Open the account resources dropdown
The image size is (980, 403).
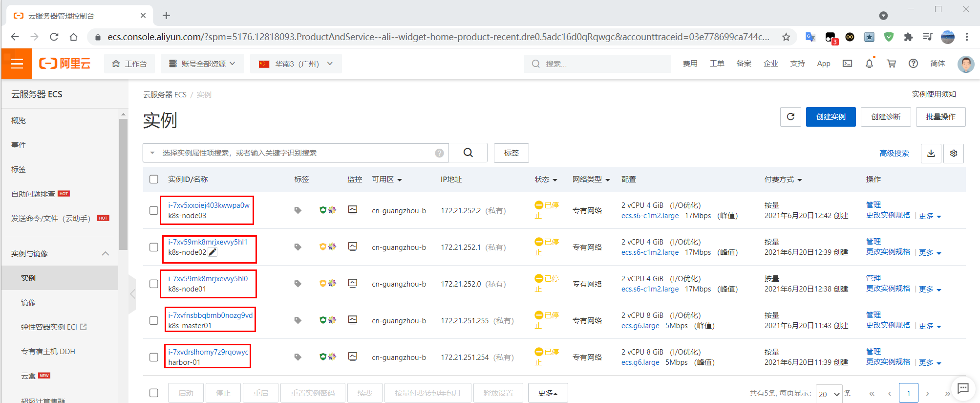pos(202,64)
